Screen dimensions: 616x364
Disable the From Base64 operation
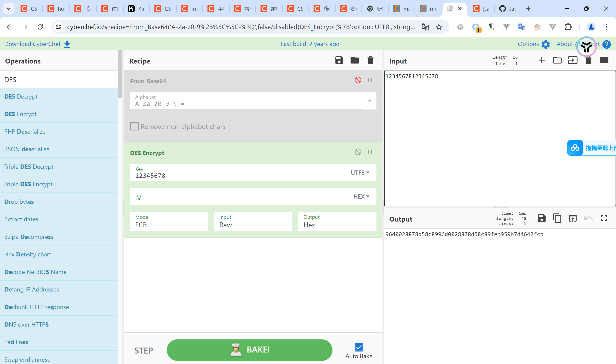pyautogui.click(x=358, y=80)
